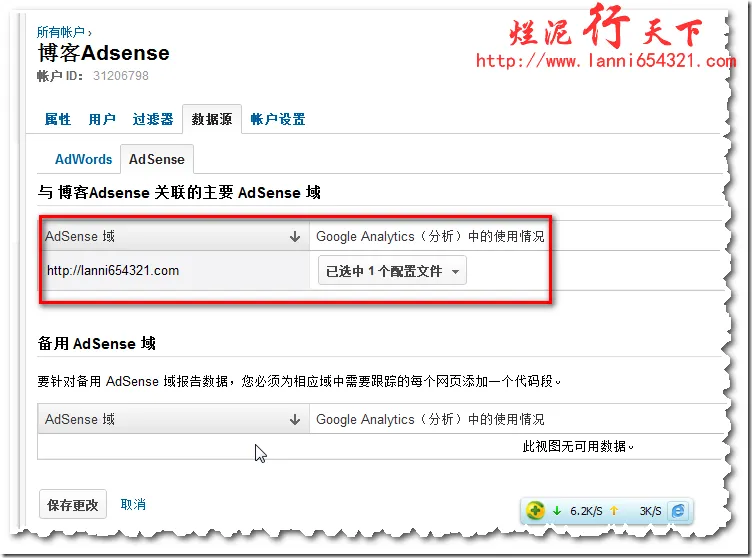Viewport: 752px width, 558px height.
Task: Click the green plus icon in the speed widget
Action: [x=535, y=511]
